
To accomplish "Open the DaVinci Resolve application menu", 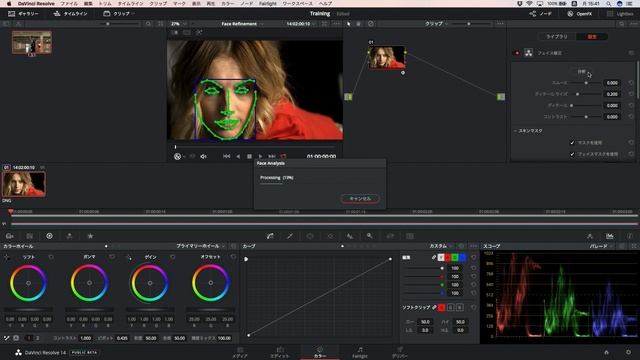I will pos(36,3).
